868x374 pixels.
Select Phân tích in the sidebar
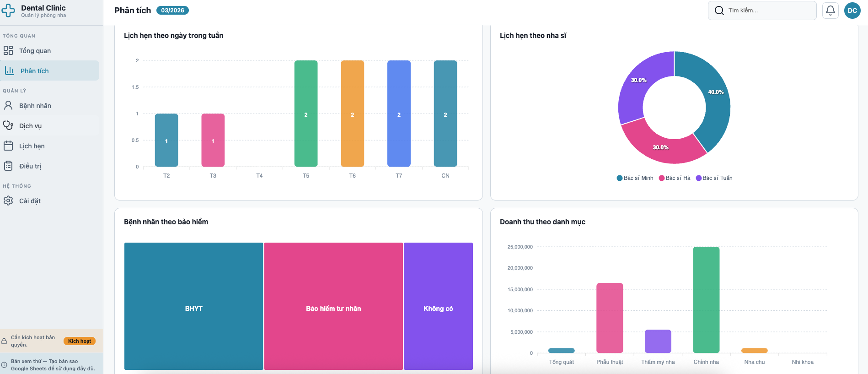click(x=34, y=71)
